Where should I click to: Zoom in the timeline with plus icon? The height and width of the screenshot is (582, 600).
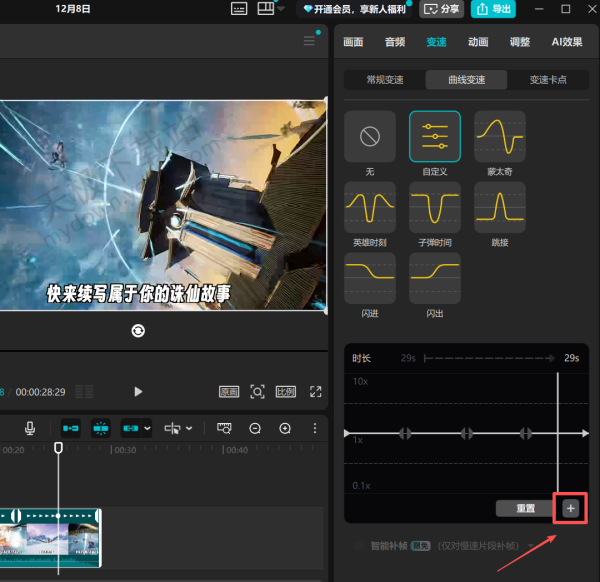285,428
